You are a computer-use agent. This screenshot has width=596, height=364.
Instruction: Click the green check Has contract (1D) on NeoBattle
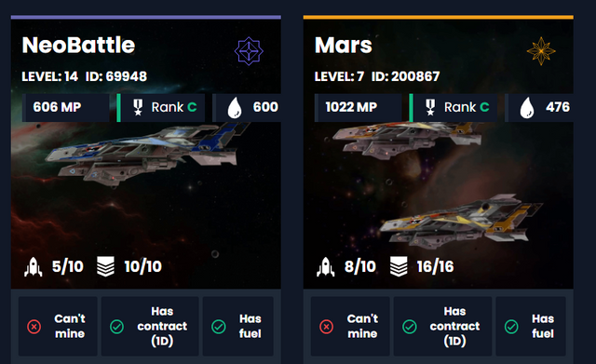150,327
